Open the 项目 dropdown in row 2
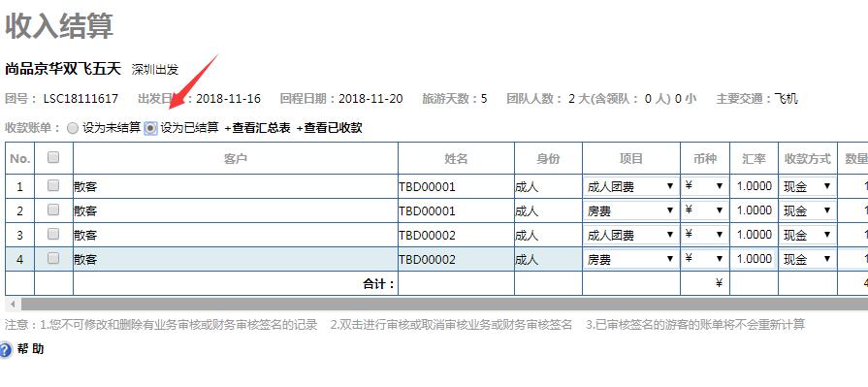This screenshot has width=868, height=387. [x=630, y=210]
